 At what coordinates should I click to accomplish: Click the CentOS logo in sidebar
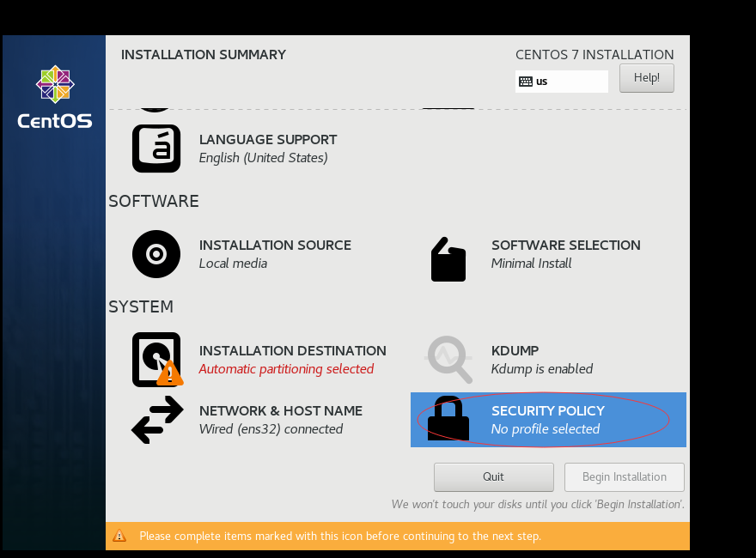pyautogui.click(x=54, y=98)
